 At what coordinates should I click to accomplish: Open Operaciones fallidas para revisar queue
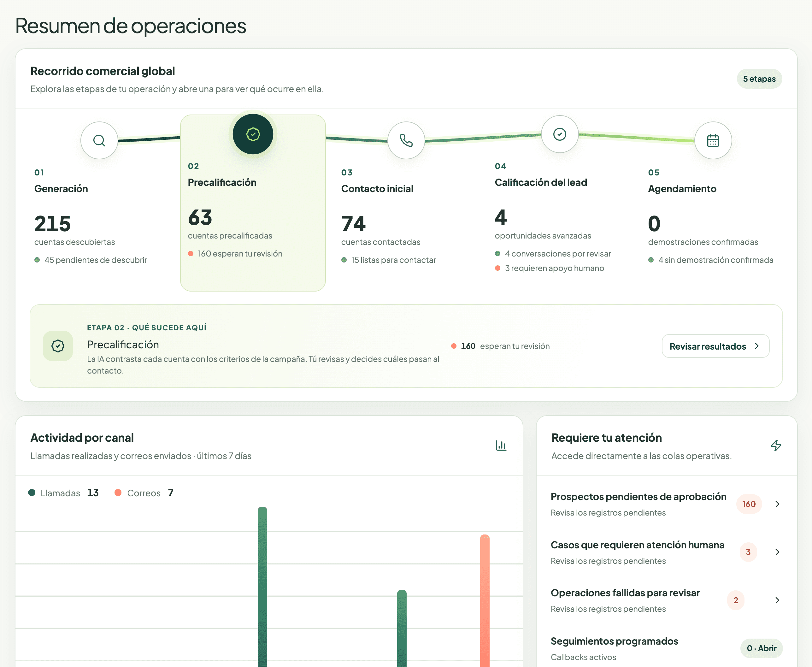(667, 600)
